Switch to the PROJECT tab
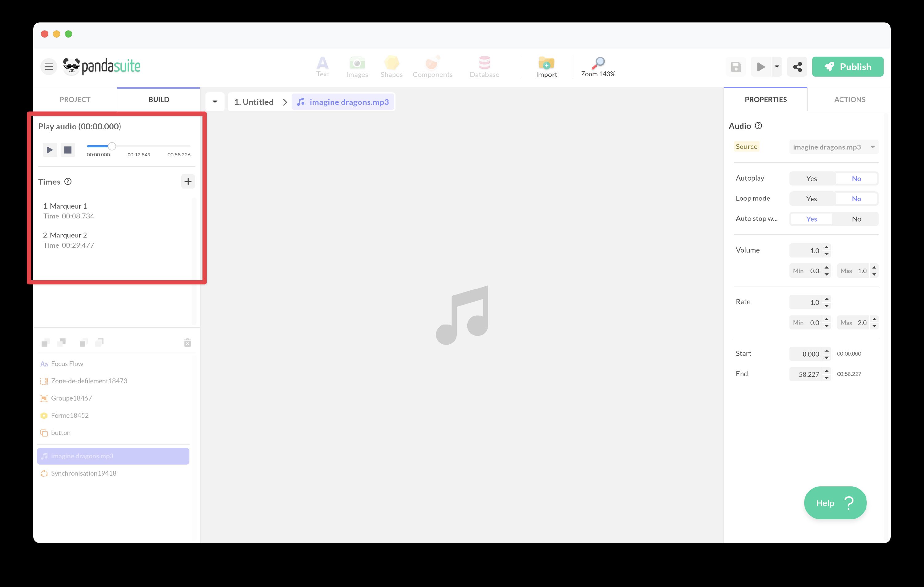Viewport: 924px width, 587px height. [x=75, y=99]
